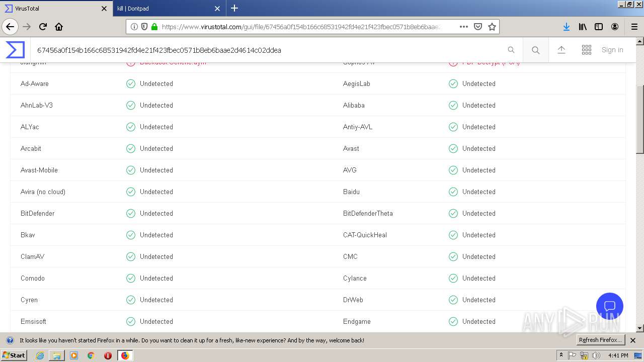The height and width of the screenshot is (362, 644).
Task: Open media player taskbar icon
Action: click(74, 355)
